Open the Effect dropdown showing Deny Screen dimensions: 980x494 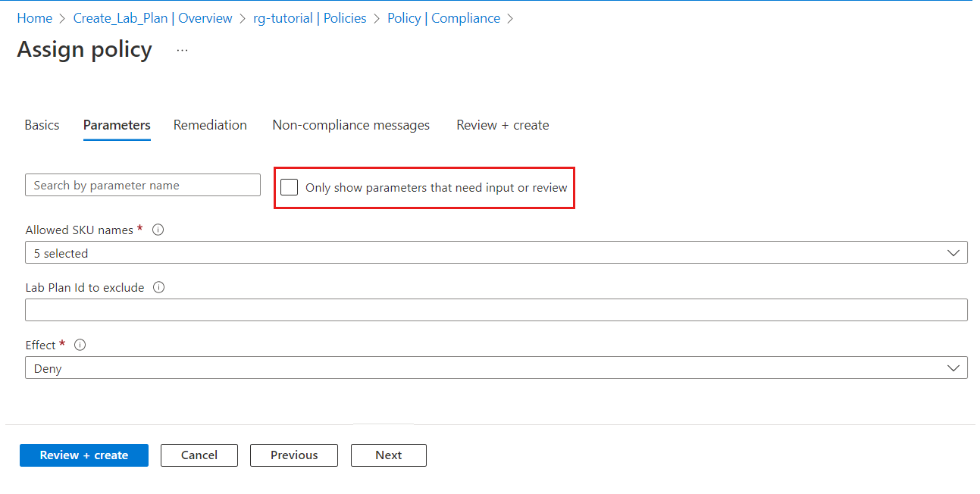click(496, 368)
